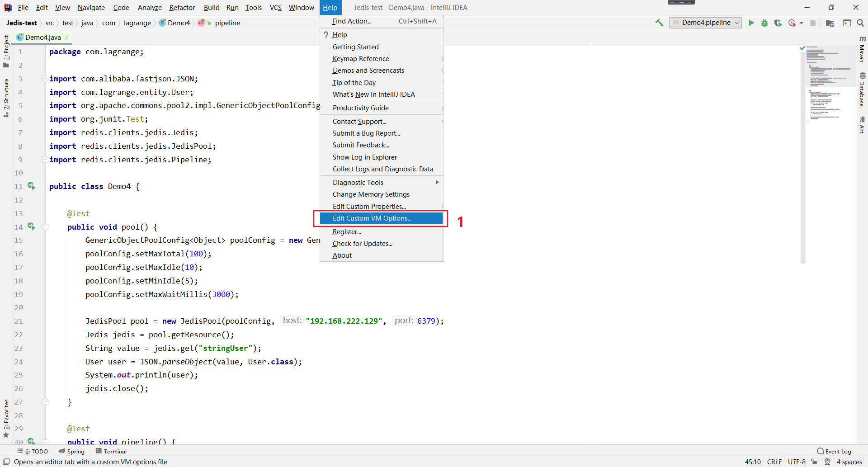Click Check for Updates menu entry
The image size is (868, 467).
coord(381,243)
